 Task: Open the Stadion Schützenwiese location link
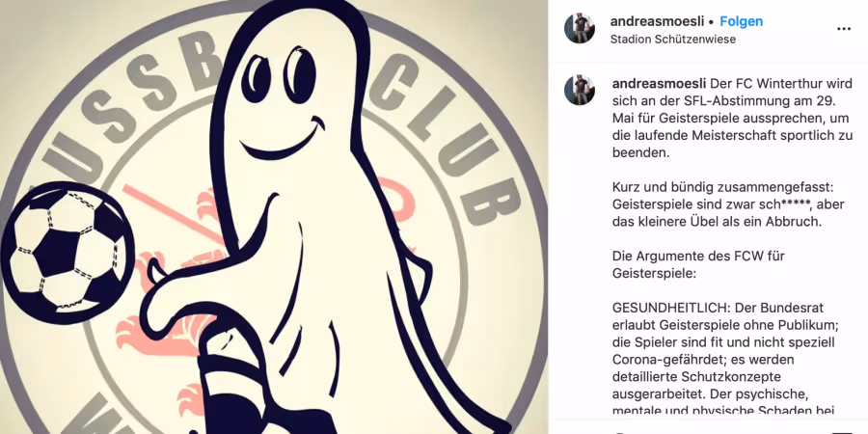coord(672,40)
